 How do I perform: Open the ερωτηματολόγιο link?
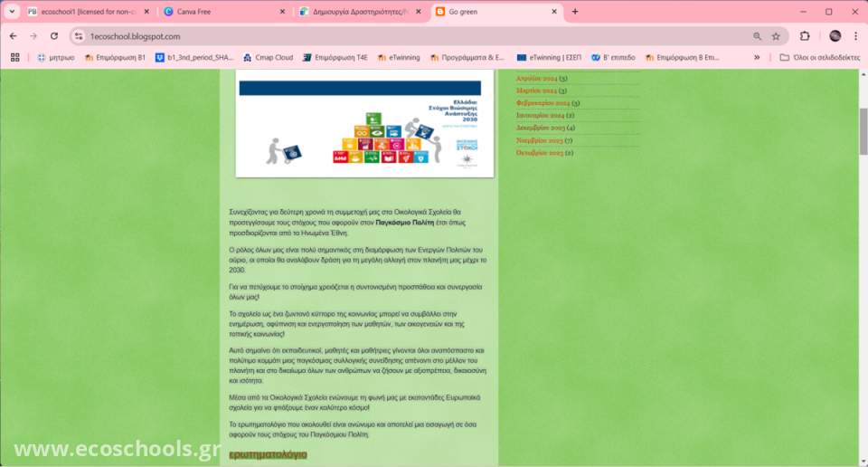pos(268,454)
